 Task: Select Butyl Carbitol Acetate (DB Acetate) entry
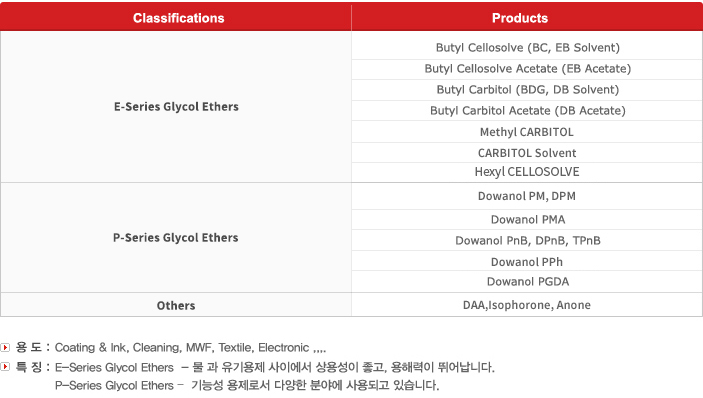527,111
